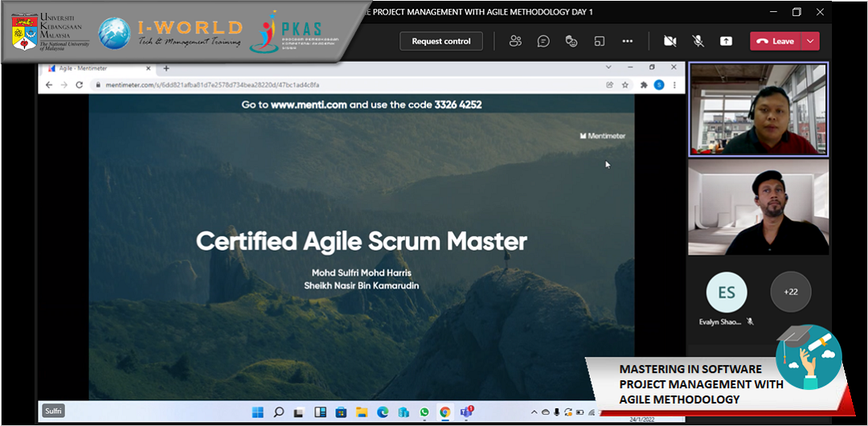
Task: Open More actions ellipsis menu
Action: tap(628, 41)
